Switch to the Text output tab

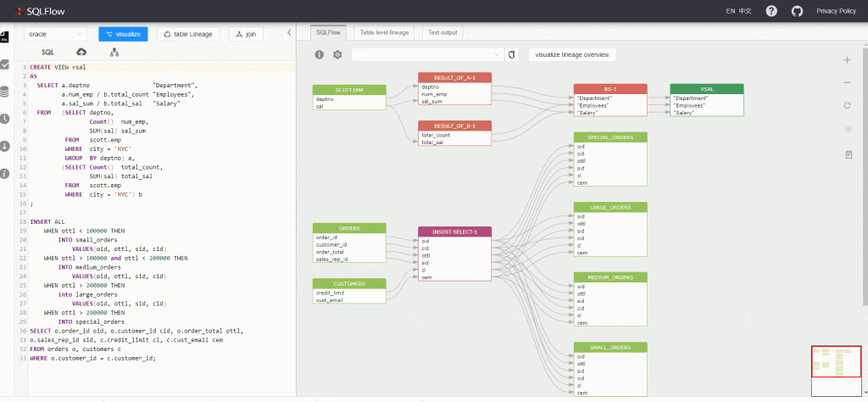[442, 32]
